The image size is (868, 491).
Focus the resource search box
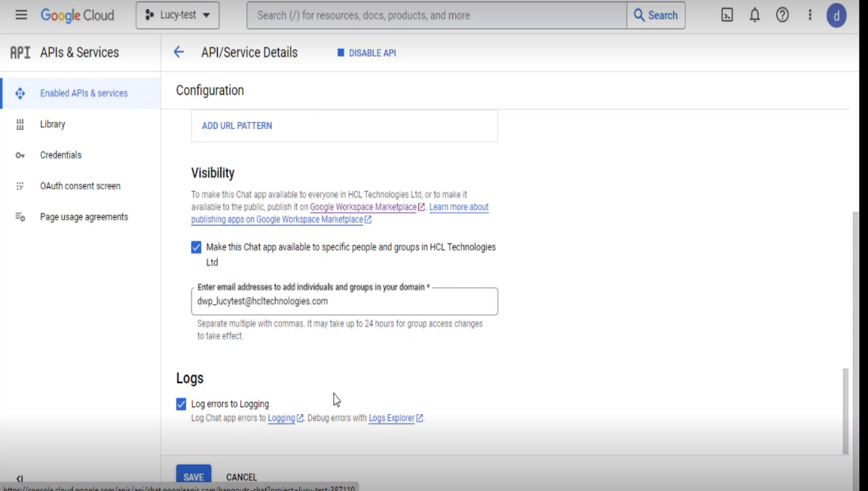pyautogui.click(x=437, y=15)
